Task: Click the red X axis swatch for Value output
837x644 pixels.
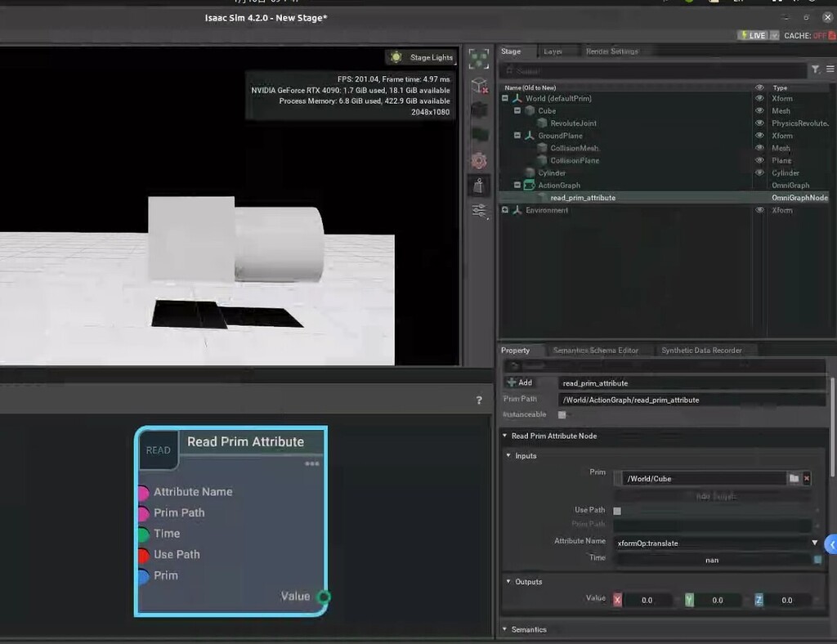Action: (618, 599)
